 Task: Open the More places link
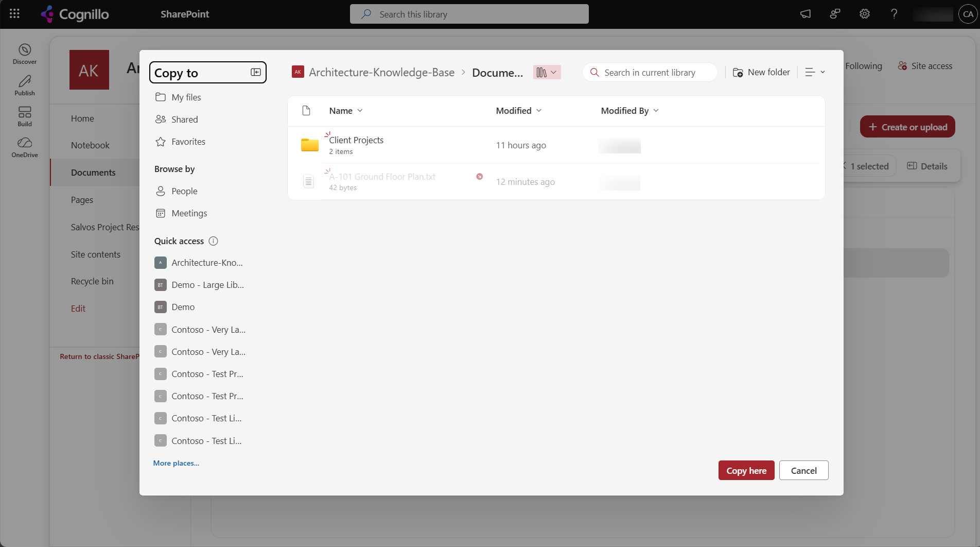point(176,463)
